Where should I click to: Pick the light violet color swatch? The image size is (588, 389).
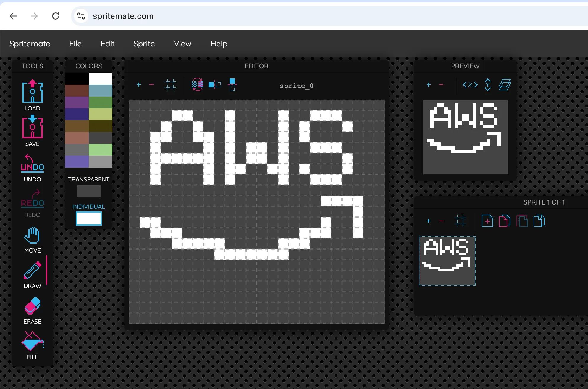pyautogui.click(x=77, y=162)
